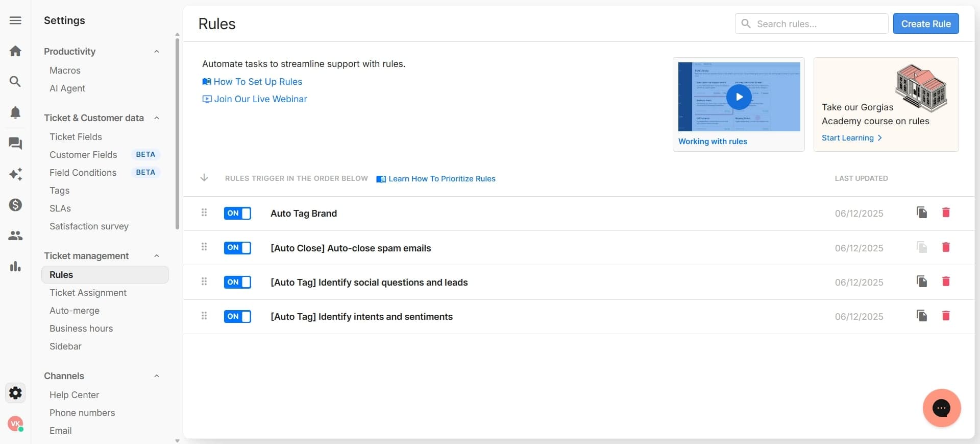Click the Search rules input field
The width and height of the screenshot is (980, 444).
pos(812,24)
